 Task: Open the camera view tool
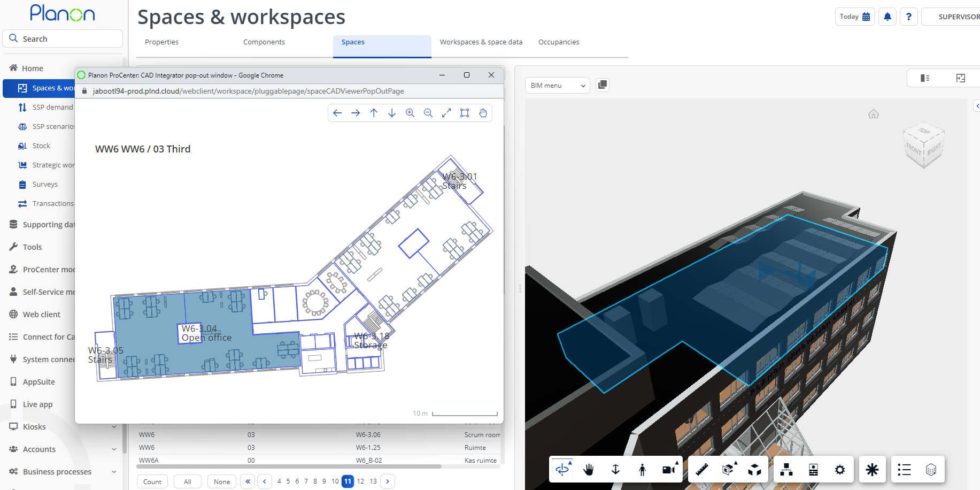pyautogui.click(x=669, y=469)
